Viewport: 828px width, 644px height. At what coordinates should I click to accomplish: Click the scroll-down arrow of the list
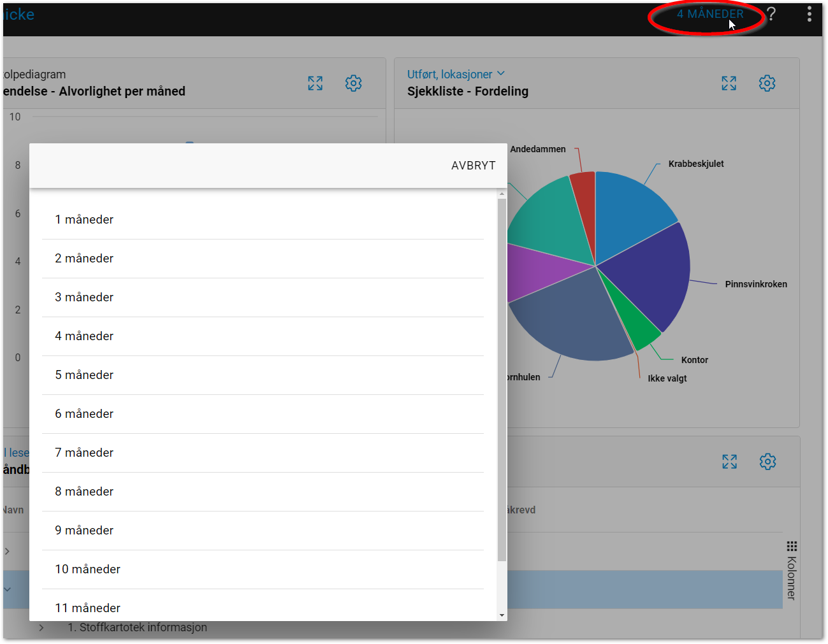(502, 615)
